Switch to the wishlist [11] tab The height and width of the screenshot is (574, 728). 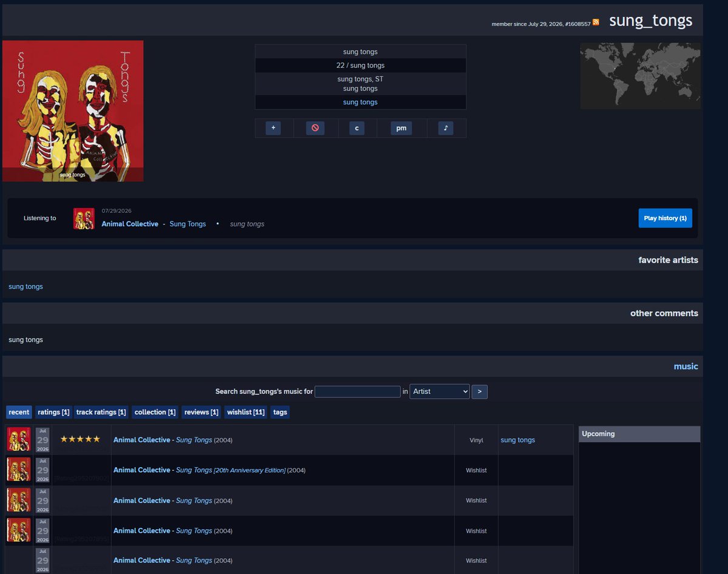(246, 412)
